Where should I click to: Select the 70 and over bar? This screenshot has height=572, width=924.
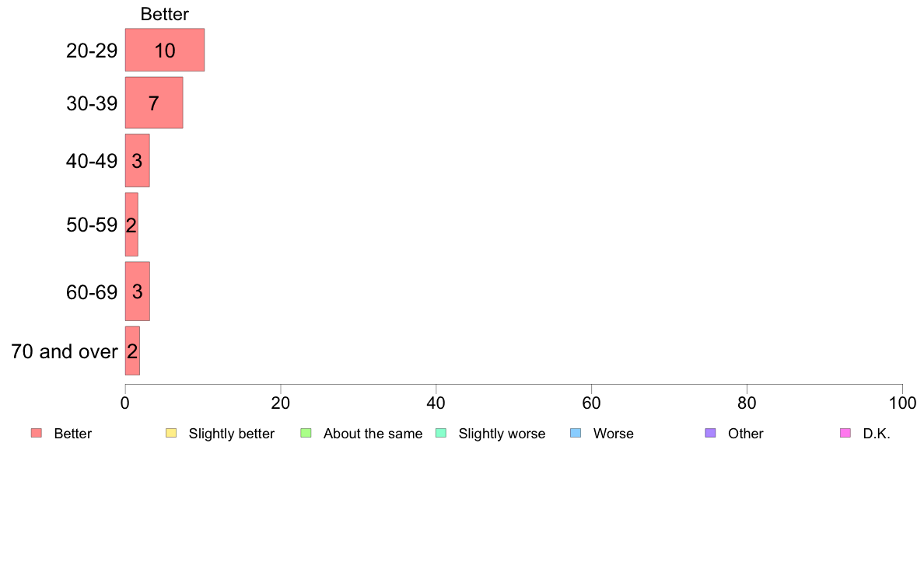132,351
